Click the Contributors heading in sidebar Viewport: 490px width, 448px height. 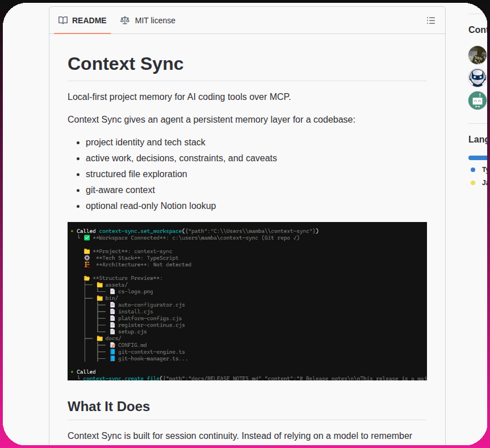(478, 30)
